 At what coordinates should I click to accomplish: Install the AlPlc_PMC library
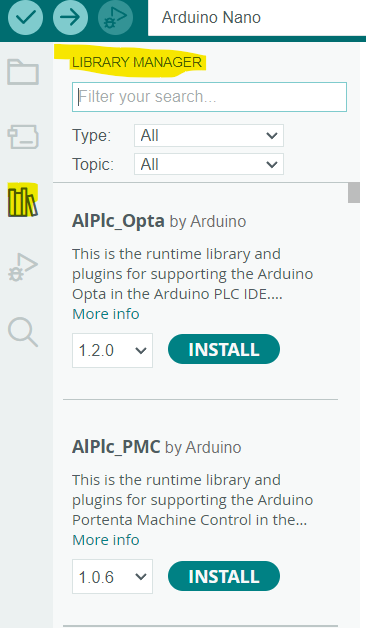click(224, 576)
